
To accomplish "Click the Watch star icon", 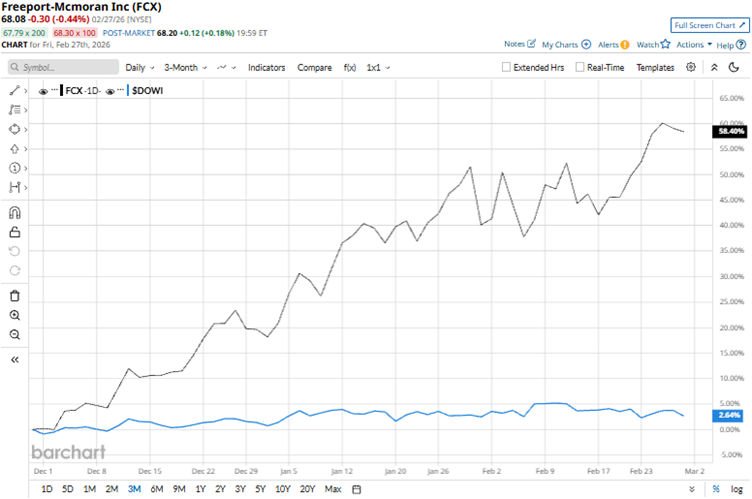I will pyautogui.click(x=653, y=44).
